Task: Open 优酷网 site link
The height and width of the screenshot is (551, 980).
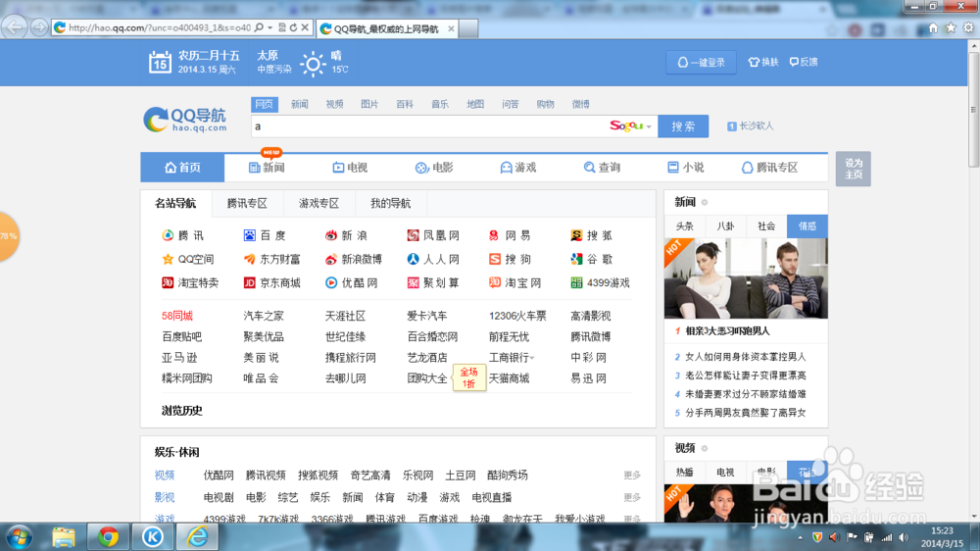Action: (351, 282)
